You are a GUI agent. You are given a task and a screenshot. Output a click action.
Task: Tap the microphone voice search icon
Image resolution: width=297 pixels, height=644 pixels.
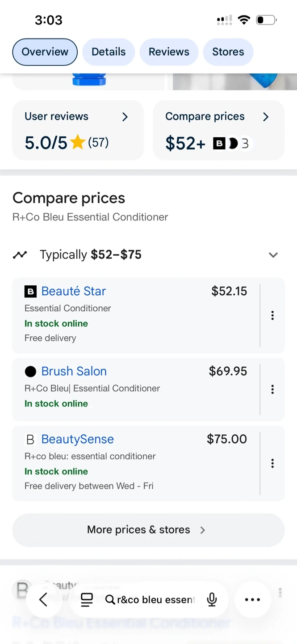[x=212, y=599]
